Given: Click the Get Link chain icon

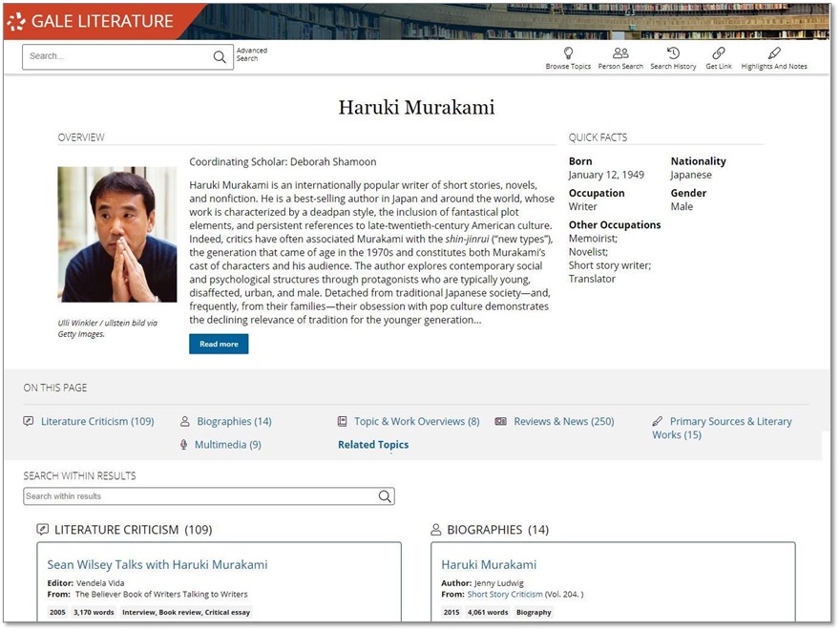Looking at the screenshot, I should 719,53.
